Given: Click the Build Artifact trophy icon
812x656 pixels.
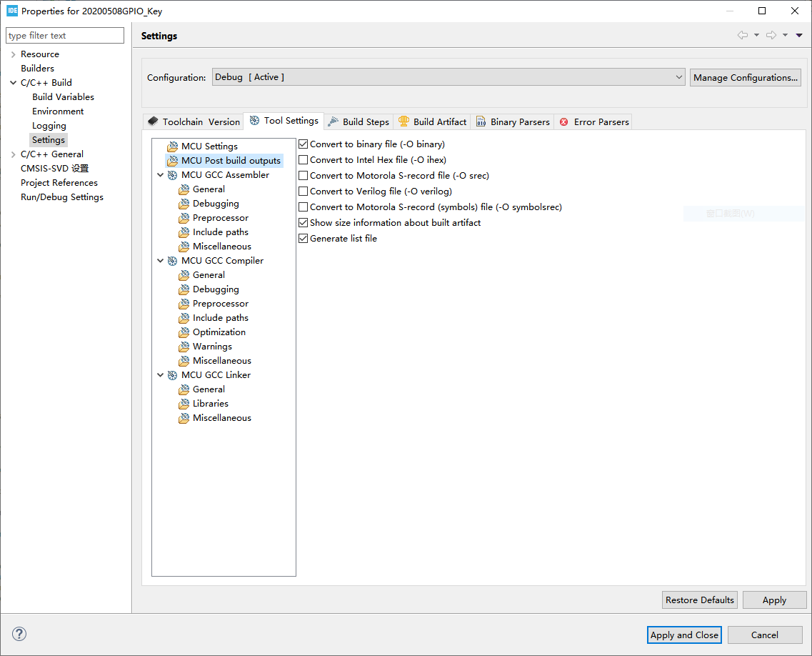Looking at the screenshot, I should pyautogui.click(x=406, y=121).
